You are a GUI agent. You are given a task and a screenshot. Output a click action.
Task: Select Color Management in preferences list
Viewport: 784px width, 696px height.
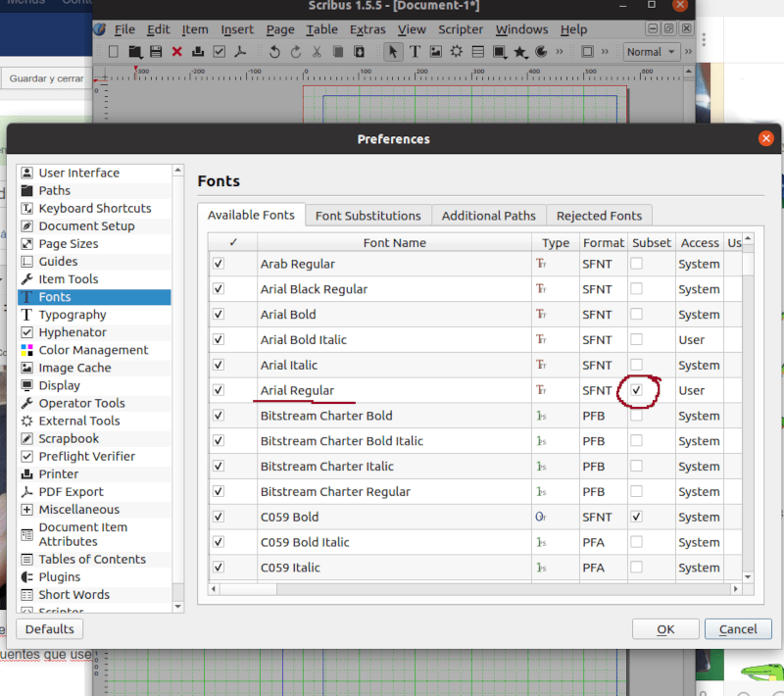pyautogui.click(x=93, y=350)
